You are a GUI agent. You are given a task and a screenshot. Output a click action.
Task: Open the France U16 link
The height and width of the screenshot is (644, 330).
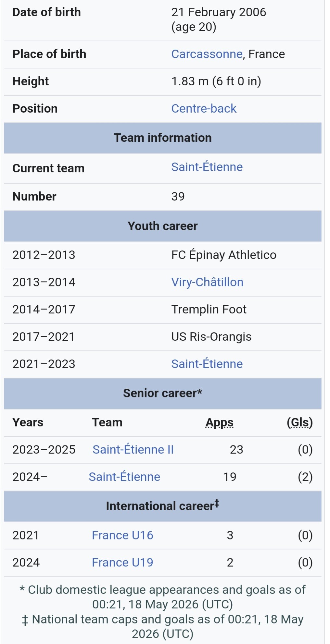click(122, 535)
